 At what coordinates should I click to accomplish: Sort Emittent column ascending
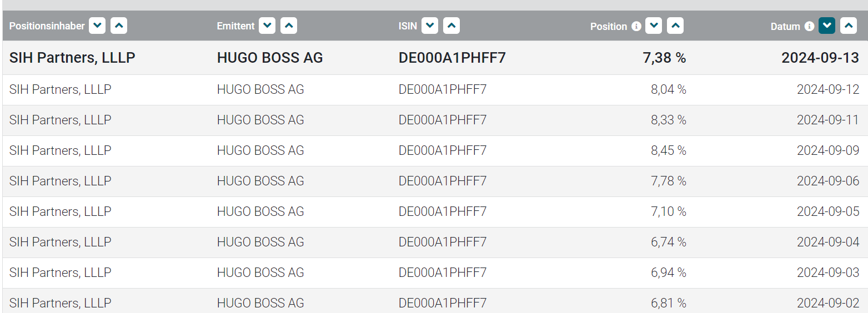pyautogui.click(x=289, y=26)
